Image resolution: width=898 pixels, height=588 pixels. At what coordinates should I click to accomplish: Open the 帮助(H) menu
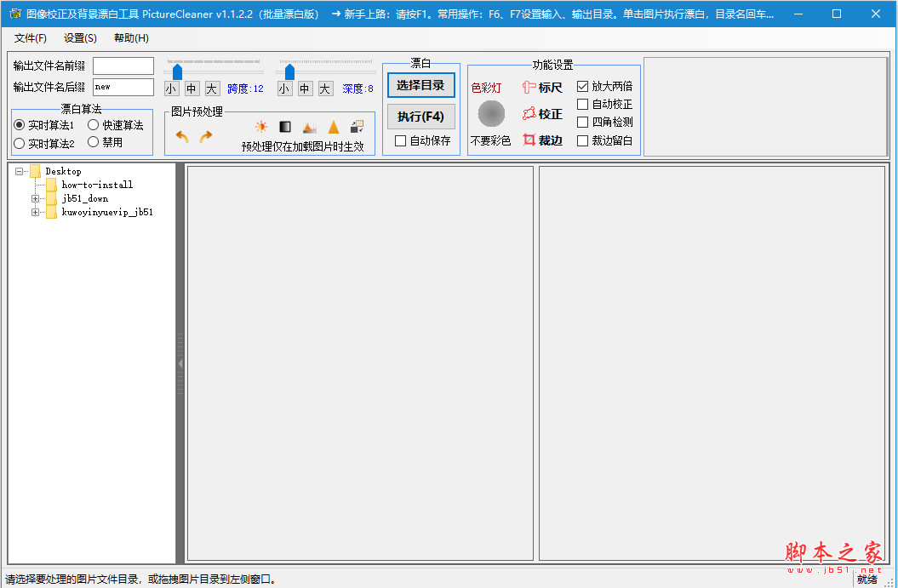point(132,38)
